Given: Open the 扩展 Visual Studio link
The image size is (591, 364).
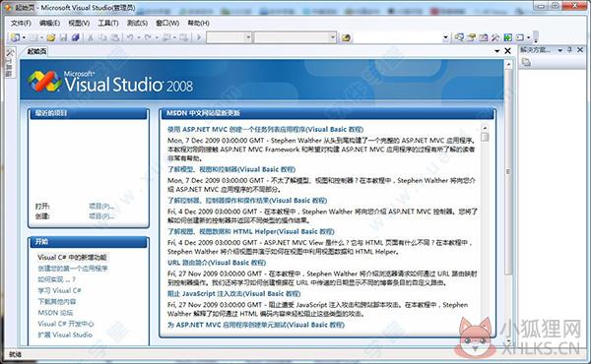Looking at the screenshot, I should coord(65,334).
